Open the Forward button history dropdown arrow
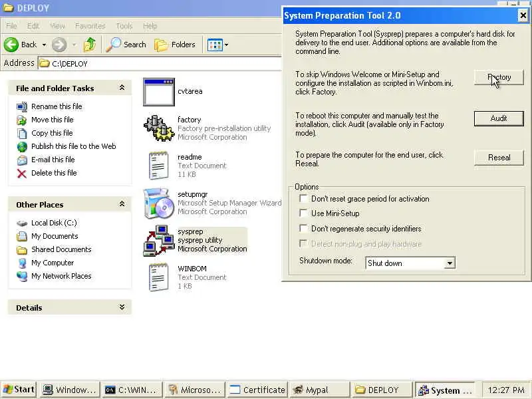Image resolution: width=532 pixels, height=399 pixels. click(74, 45)
